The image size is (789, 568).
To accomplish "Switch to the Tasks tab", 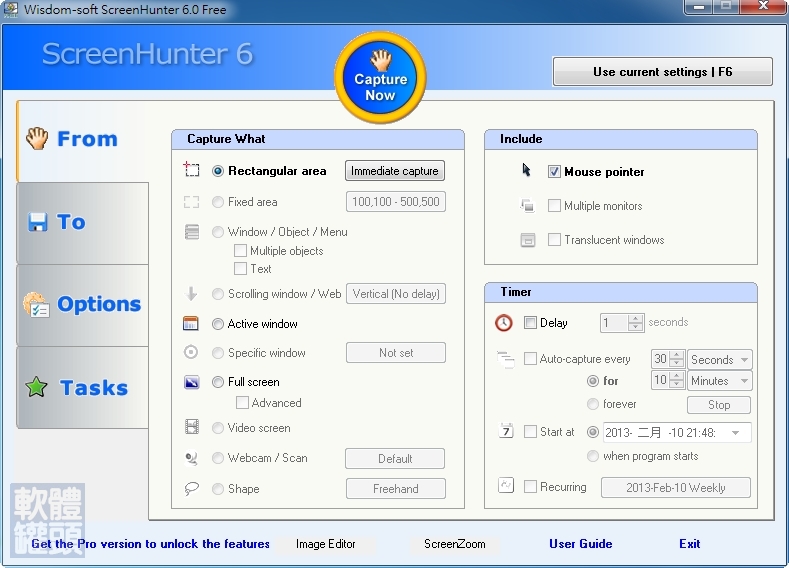I will coord(83,387).
